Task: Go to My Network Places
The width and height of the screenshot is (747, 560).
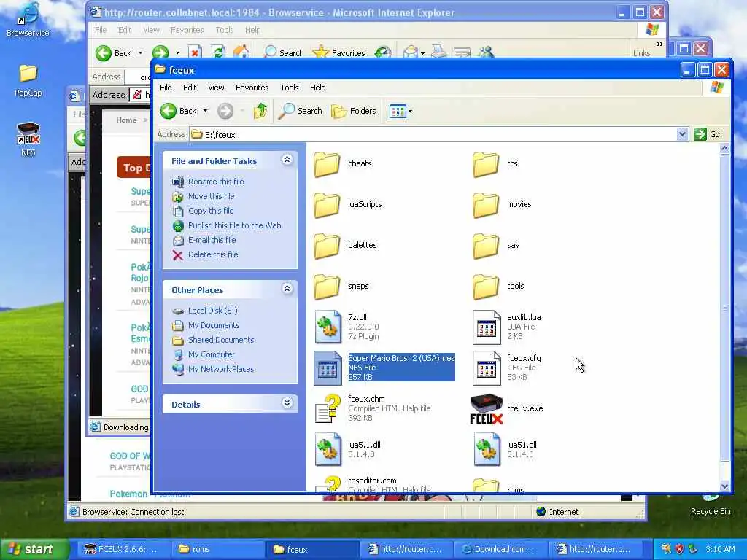Action: click(x=221, y=369)
